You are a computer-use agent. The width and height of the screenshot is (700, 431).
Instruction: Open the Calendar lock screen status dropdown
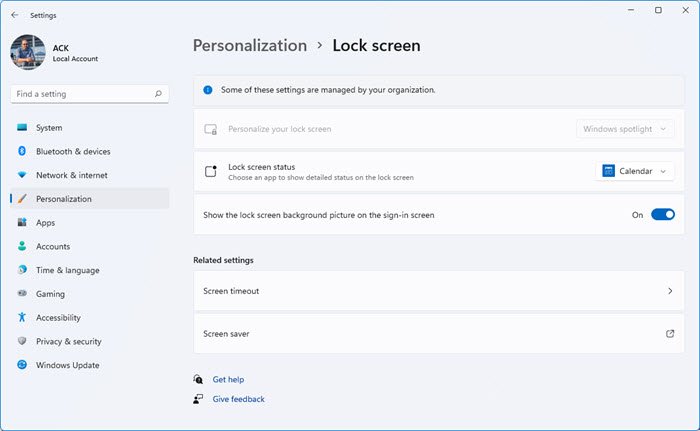pos(634,171)
